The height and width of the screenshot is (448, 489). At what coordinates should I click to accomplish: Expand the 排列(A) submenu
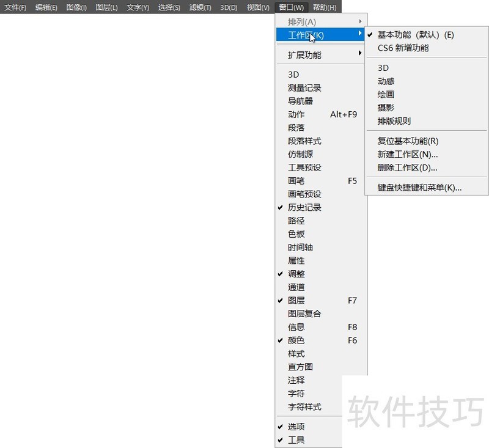[302, 22]
